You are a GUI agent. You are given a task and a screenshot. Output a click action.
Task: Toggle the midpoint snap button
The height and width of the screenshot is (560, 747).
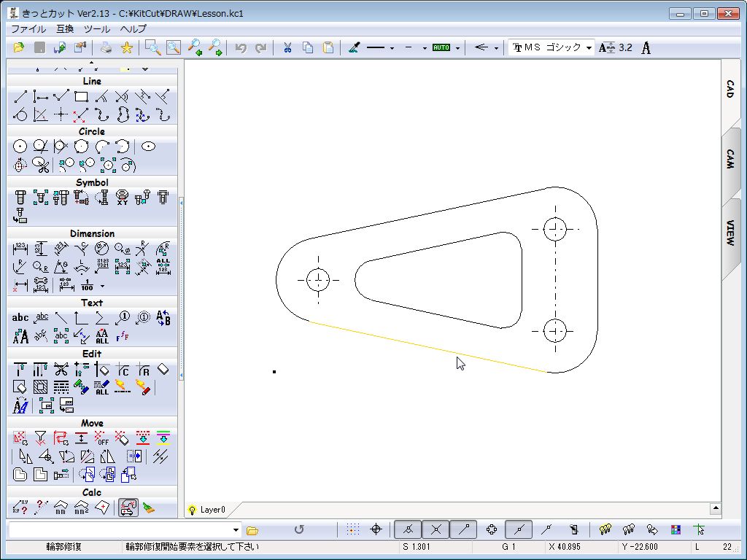[x=519, y=529]
